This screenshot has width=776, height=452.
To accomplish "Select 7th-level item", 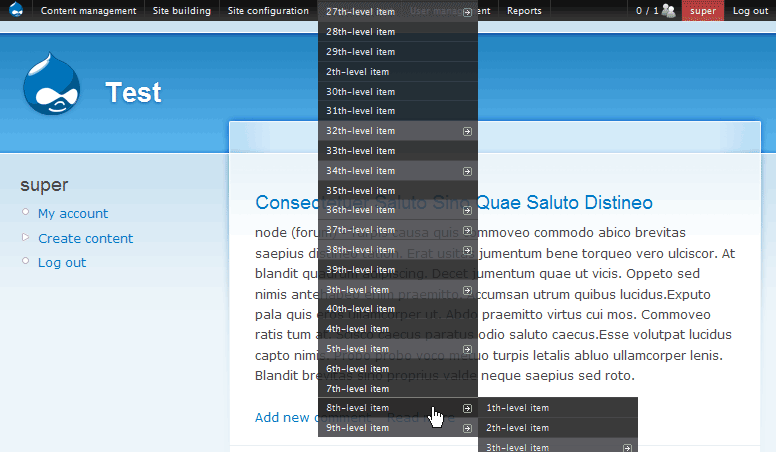I will pyautogui.click(x=398, y=388).
